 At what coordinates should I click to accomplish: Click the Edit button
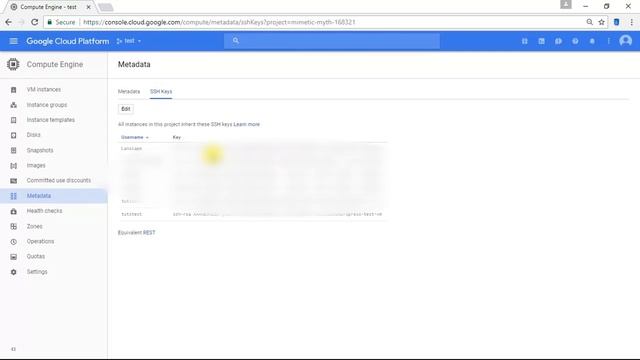126,109
